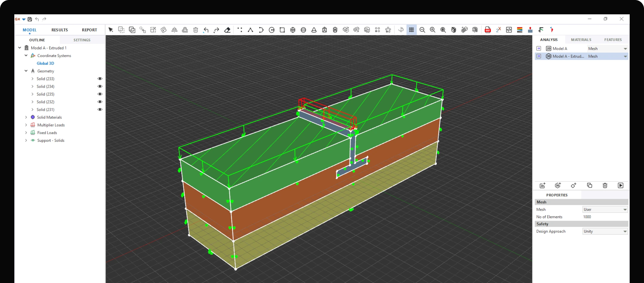
Task: Open the delete tool in the toolbar
Action: (196, 30)
